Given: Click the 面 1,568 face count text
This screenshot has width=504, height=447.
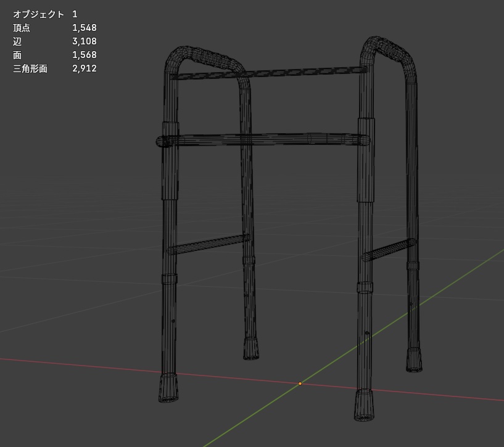Looking at the screenshot, I should (55, 55).
